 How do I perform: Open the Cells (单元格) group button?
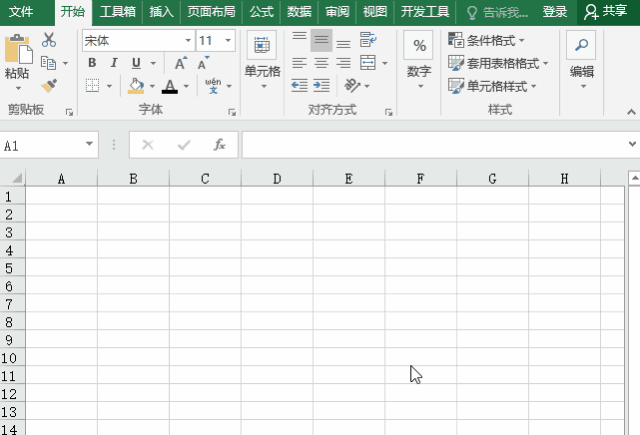(262, 61)
